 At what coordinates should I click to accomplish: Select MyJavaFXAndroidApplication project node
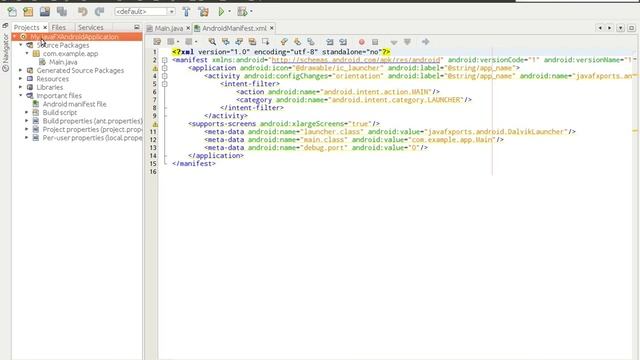coord(74,37)
